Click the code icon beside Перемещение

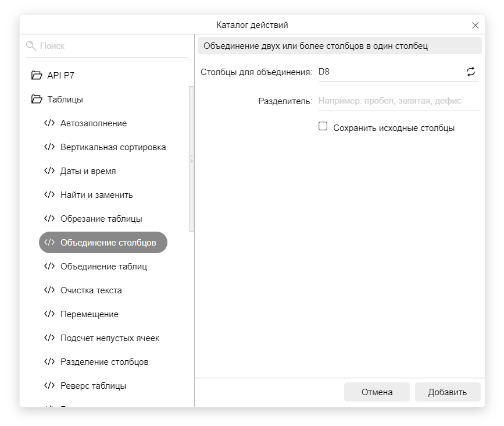coord(49,314)
